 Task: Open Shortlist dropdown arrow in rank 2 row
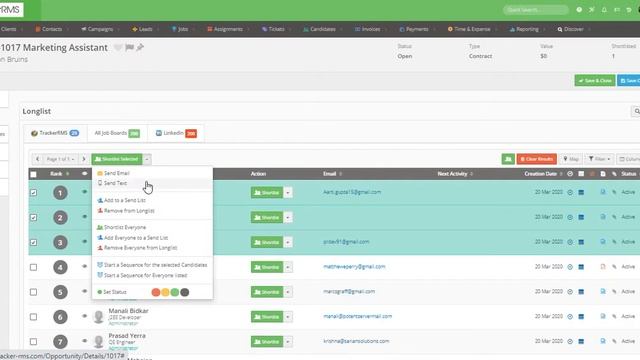[288, 218]
